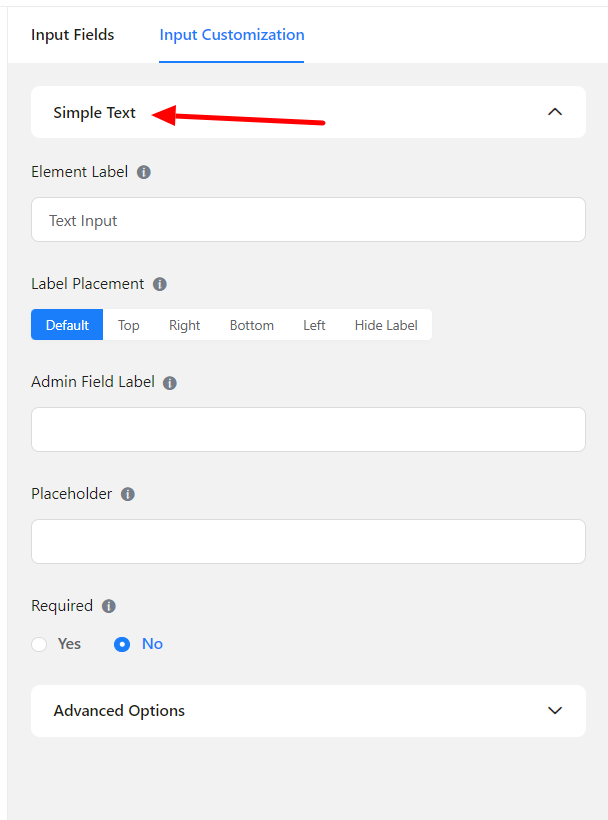Open the Input Customization tab

click(232, 35)
